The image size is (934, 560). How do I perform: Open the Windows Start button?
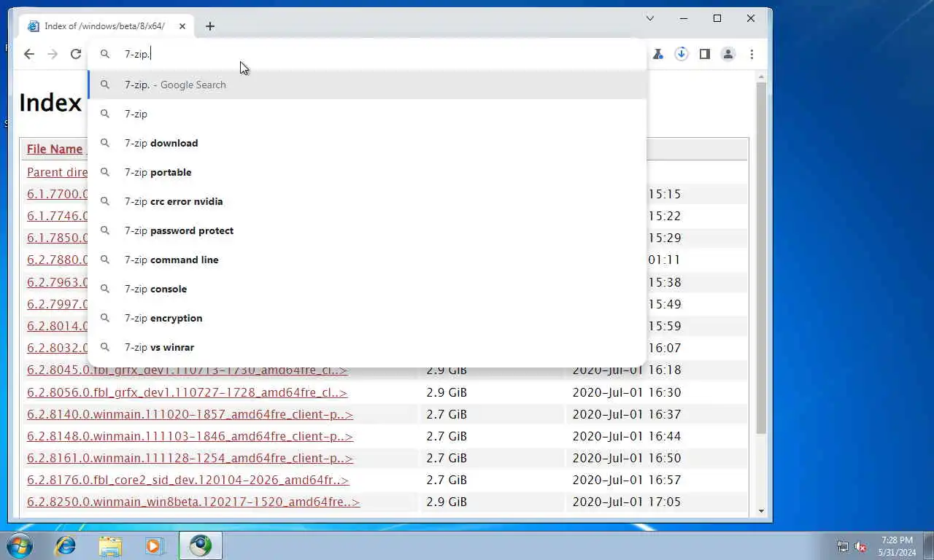pos(20,545)
